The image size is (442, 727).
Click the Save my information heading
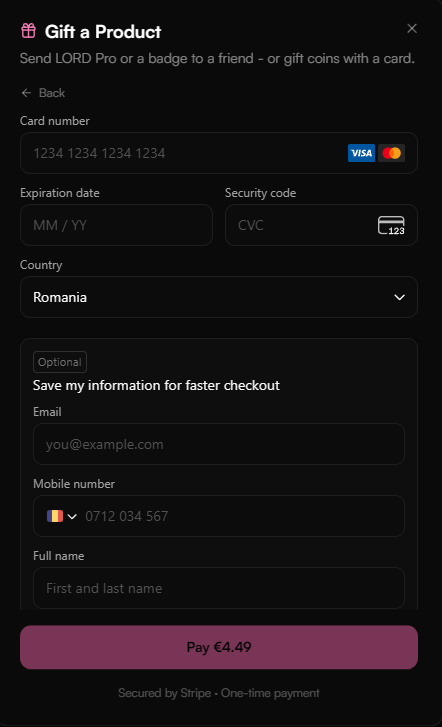(156, 385)
